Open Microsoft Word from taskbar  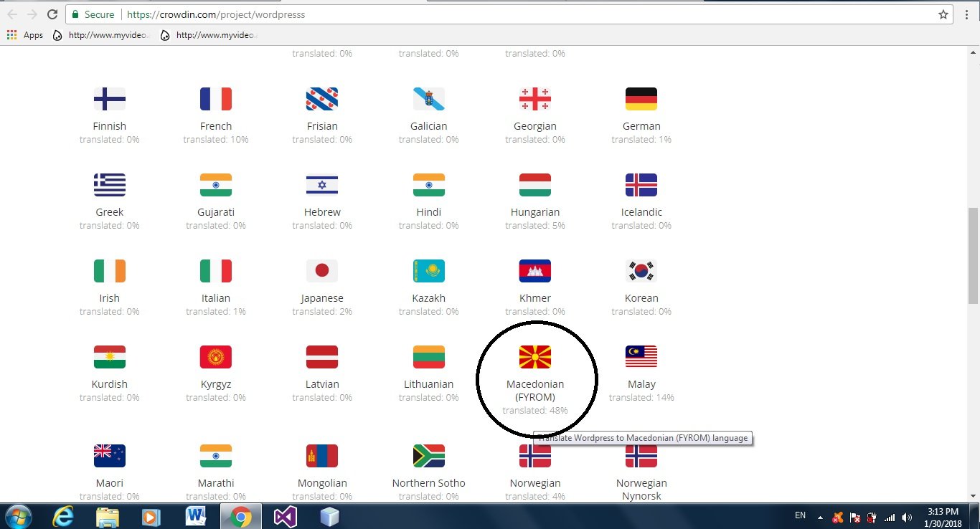(195, 516)
